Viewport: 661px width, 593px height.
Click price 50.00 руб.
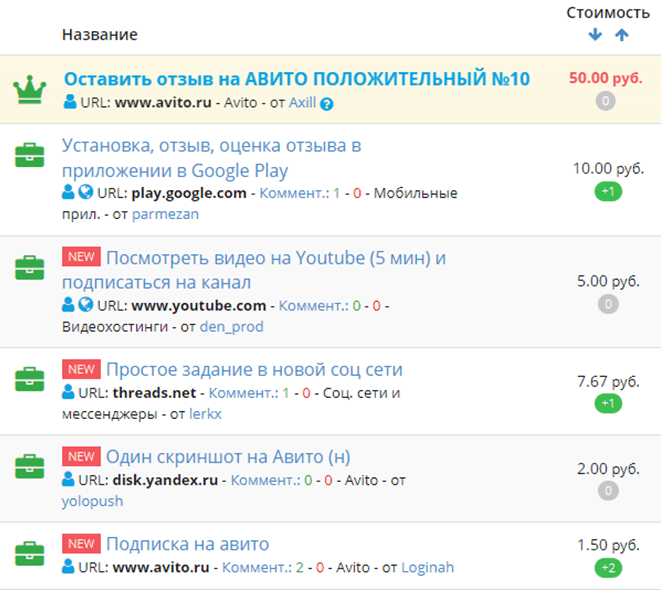point(606,78)
